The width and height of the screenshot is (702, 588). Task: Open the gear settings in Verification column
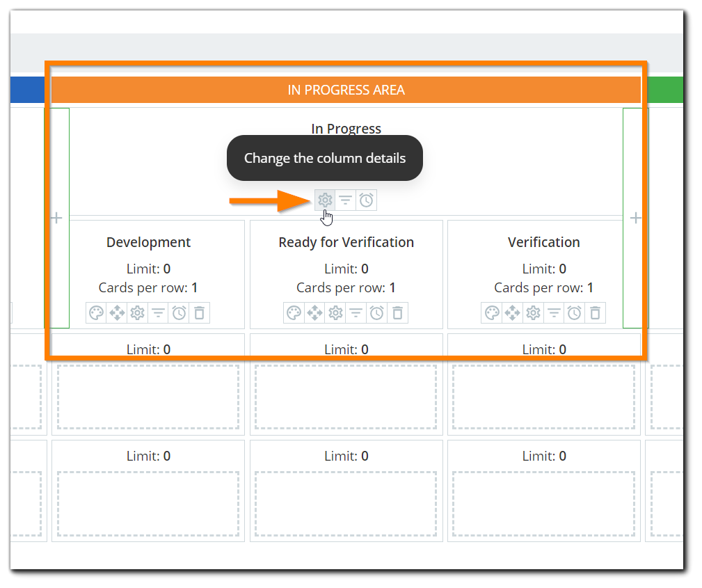point(533,312)
